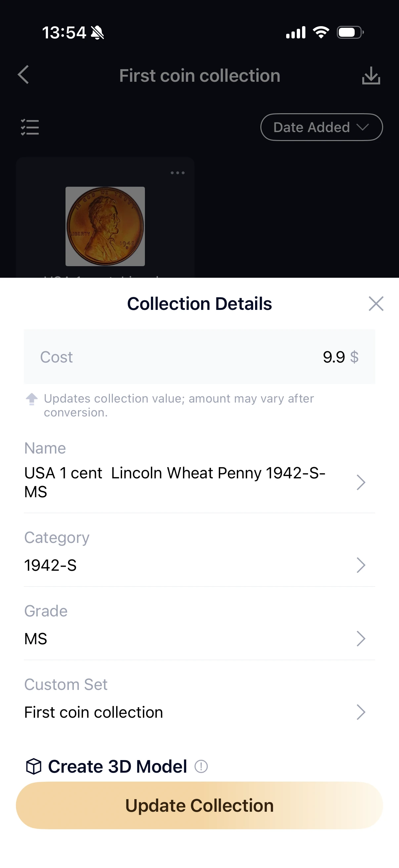Tap the dollar currency symbol
Viewport: 399px width, 868px height.
tap(354, 357)
